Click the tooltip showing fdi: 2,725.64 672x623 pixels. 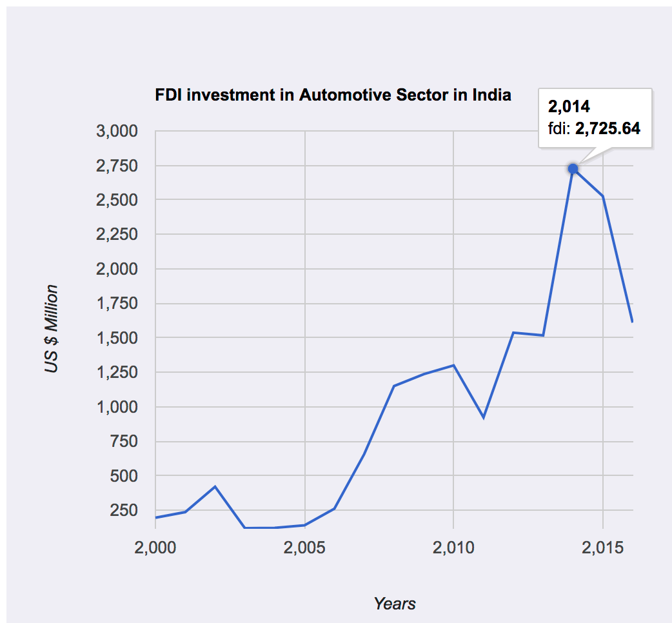(594, 118)
